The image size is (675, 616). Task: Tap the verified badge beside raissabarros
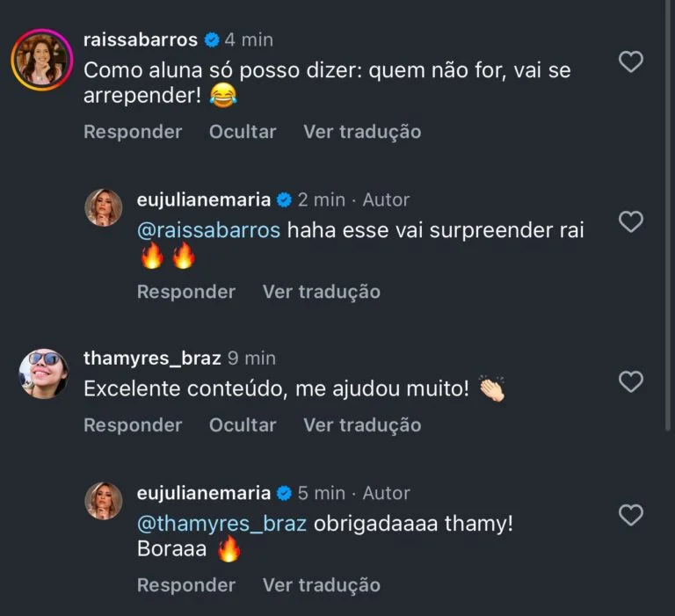tap(212, 40)
